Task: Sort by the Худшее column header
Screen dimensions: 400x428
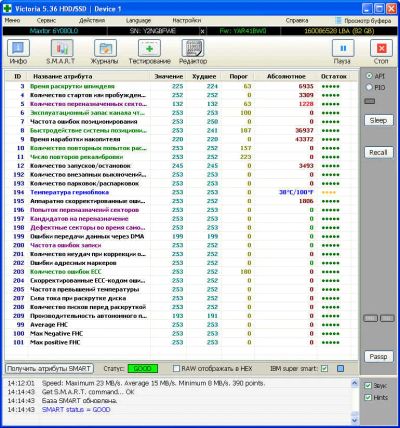Action: point(204,76)
